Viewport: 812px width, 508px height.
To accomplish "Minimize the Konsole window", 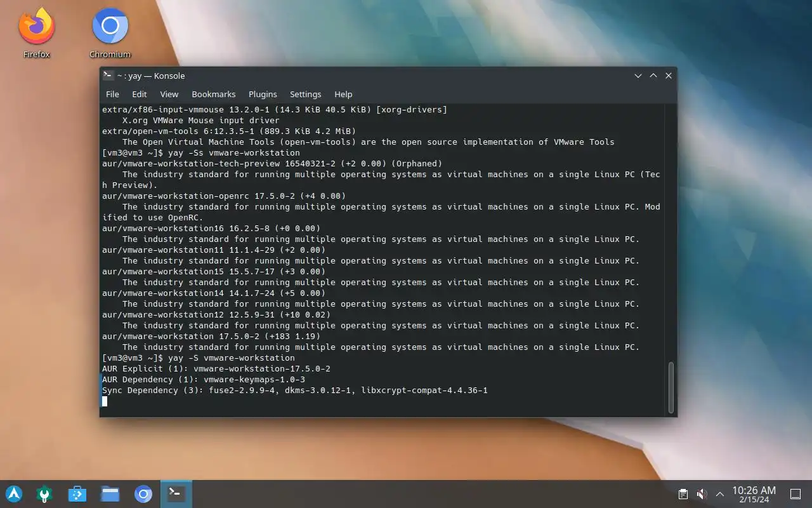I will pos(638,76).
